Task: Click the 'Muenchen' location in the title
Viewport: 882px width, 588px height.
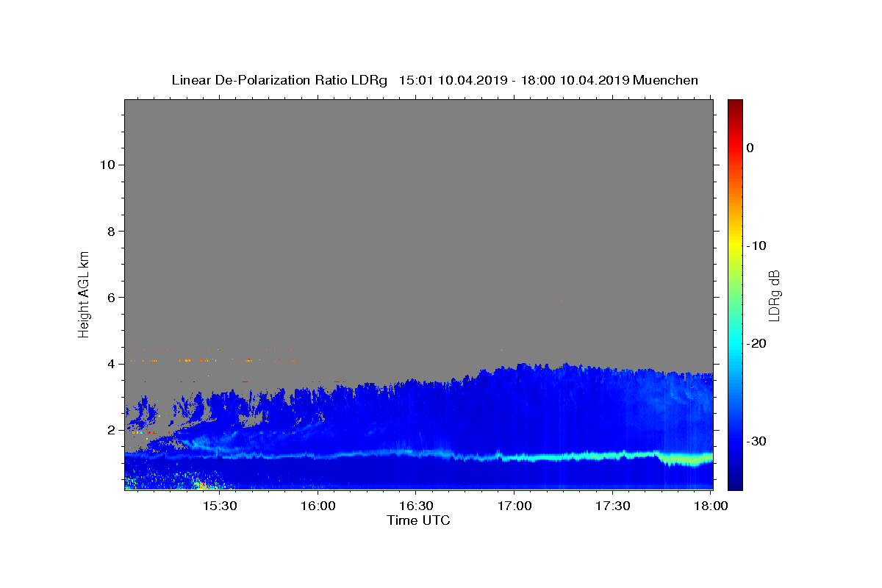Action: pyautogui.click(x=665, y=80)
